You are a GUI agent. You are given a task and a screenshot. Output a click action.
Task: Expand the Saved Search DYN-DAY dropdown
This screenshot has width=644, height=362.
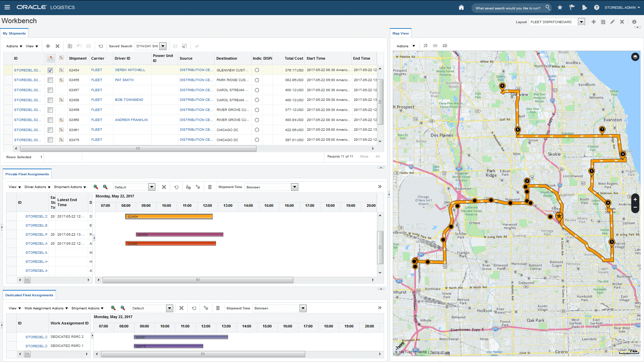coord(163,46)
